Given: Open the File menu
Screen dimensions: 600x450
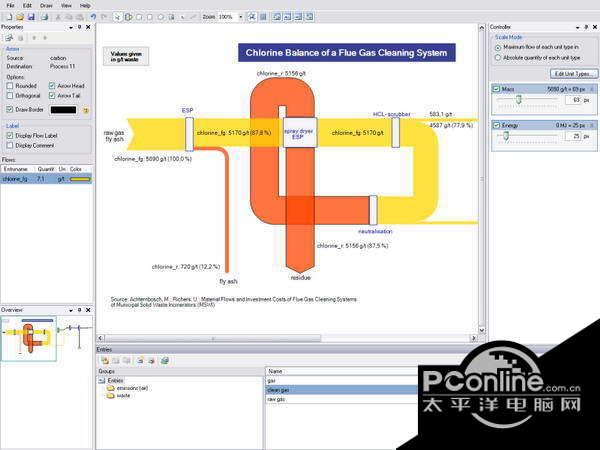Looking at the screenshot, I should 10,5.
